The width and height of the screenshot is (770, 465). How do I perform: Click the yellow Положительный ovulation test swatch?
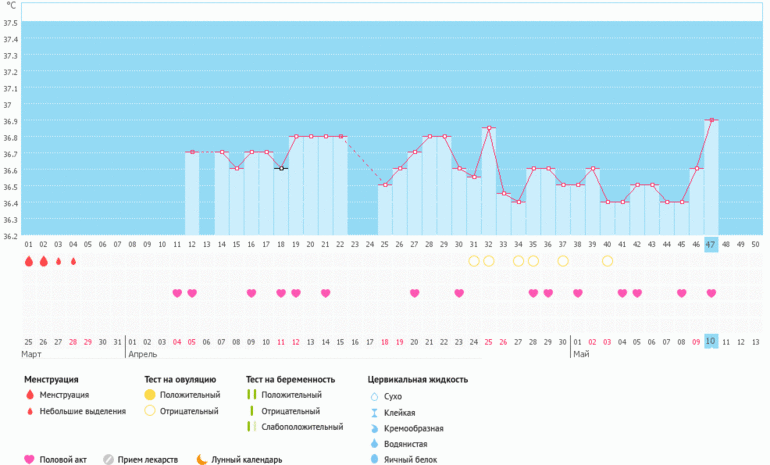[150, 395]
